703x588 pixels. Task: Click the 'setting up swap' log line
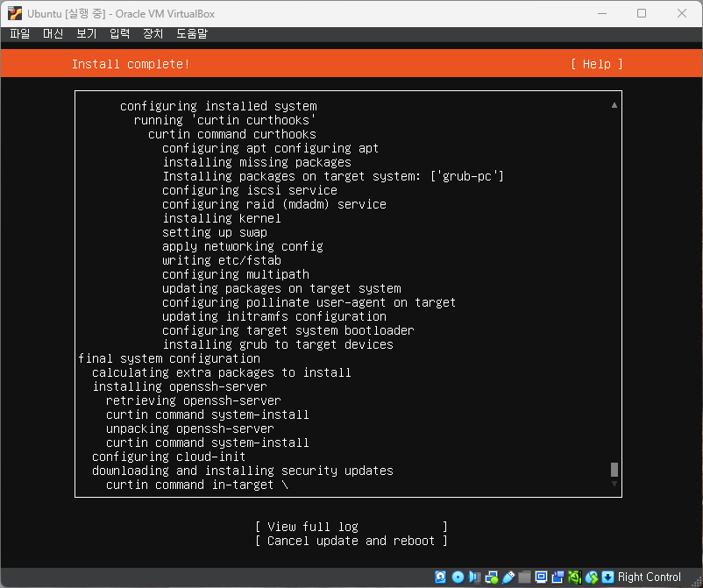214,232
